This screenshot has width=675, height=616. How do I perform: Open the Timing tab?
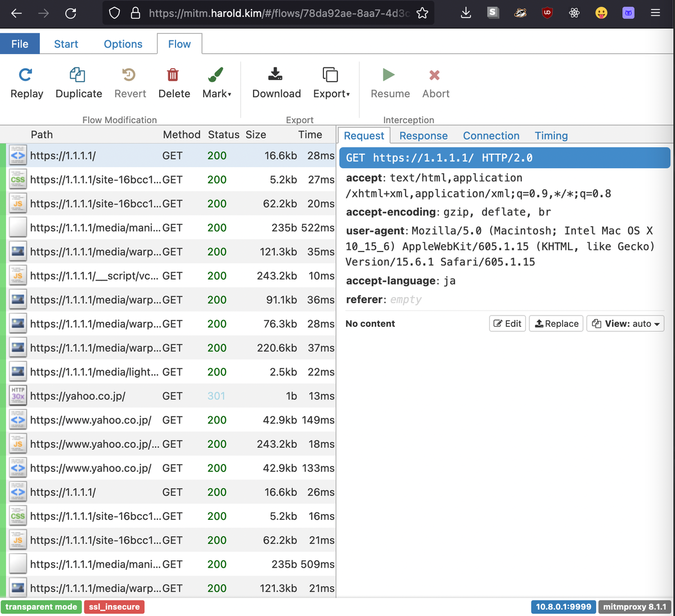pos(551,136)
